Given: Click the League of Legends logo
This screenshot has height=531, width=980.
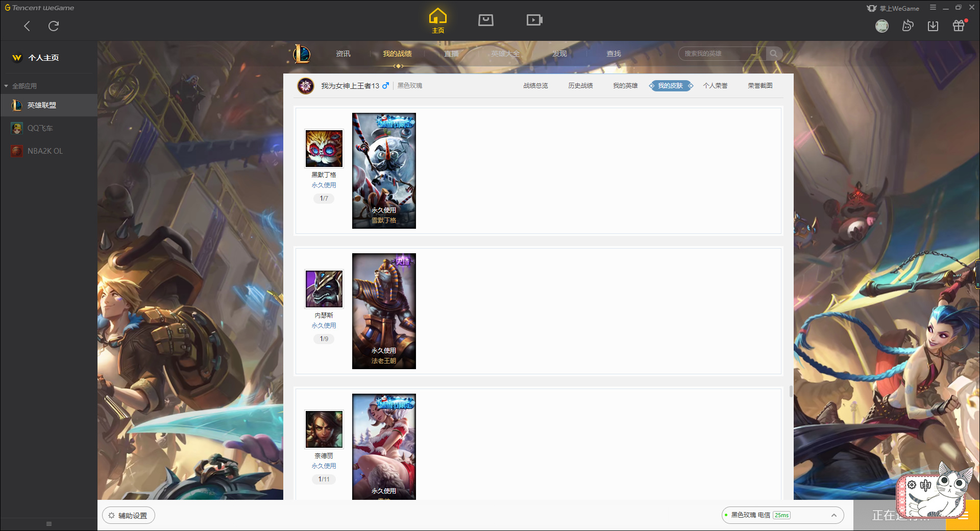Looking at the screenshot, I should [x=301, y=54].
